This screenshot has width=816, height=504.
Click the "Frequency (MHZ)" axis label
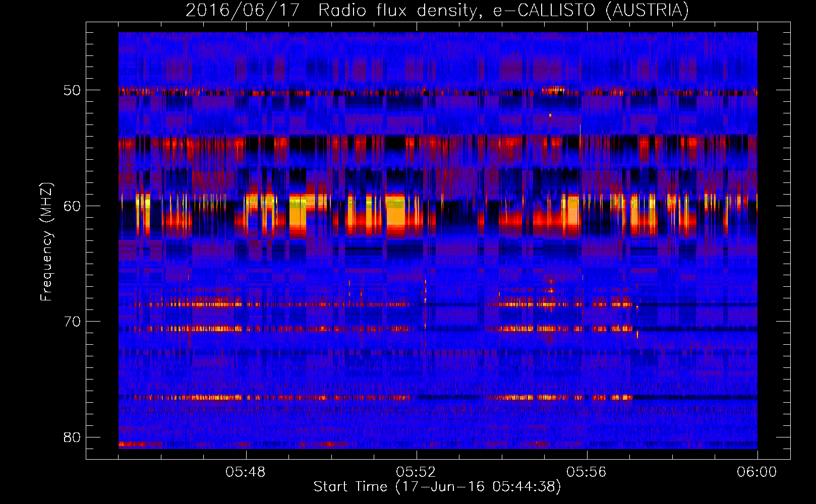pos(46,242)
